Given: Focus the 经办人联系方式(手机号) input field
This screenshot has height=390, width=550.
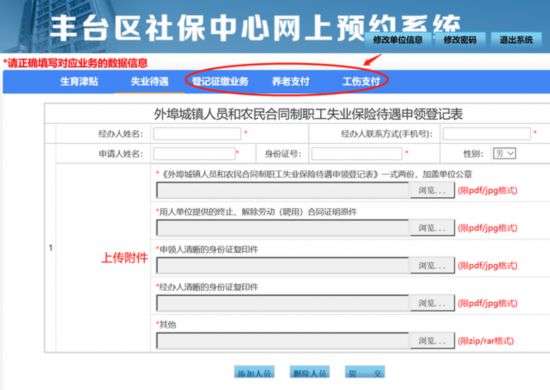Looking at the screenshot, I should (487, 134).
